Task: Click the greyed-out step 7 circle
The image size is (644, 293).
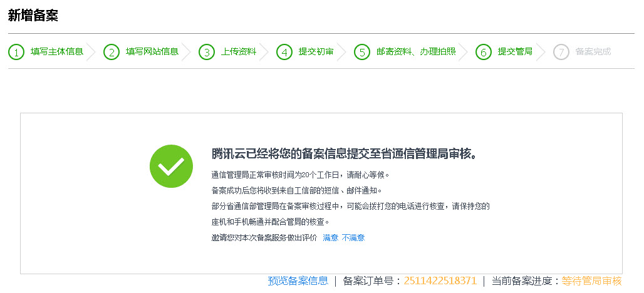Action: (561, 52)
